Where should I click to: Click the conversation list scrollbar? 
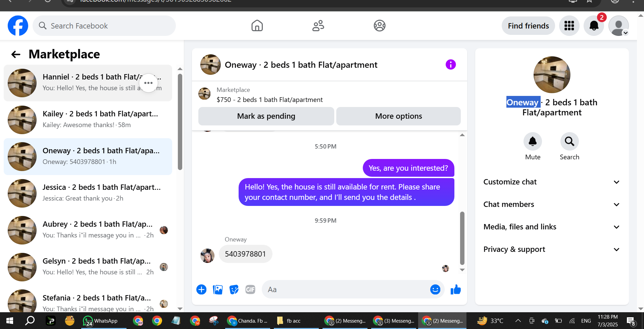tap(180, 122)
